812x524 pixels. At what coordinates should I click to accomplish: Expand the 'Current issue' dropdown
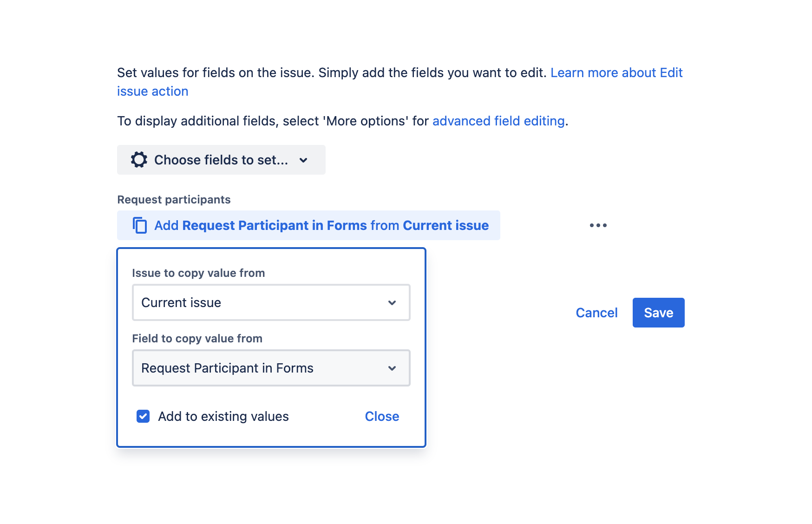(x=271, y=303)
